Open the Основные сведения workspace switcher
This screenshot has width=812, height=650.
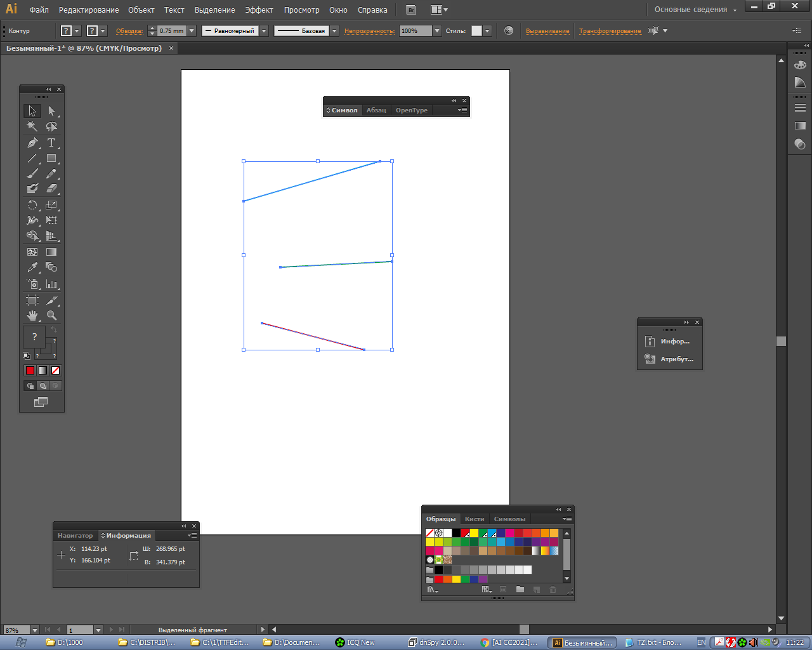pyautogui.click(x=695, y=10)
